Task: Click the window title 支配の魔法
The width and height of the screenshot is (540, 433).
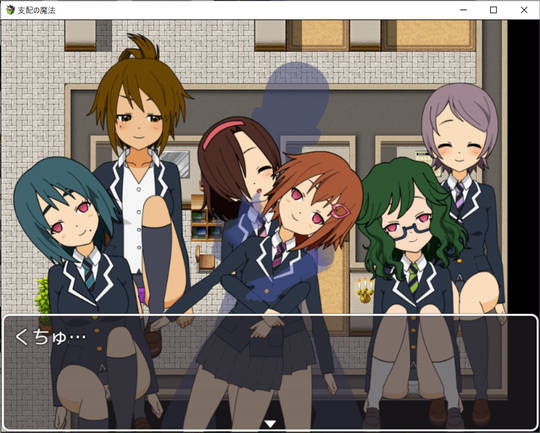Action: coord(37,10)
